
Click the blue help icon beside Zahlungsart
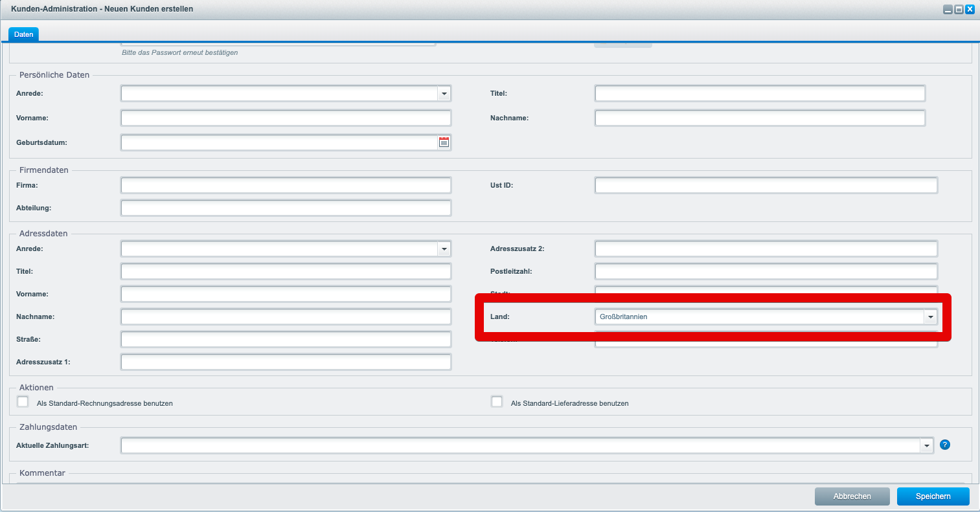coord(945,445)
